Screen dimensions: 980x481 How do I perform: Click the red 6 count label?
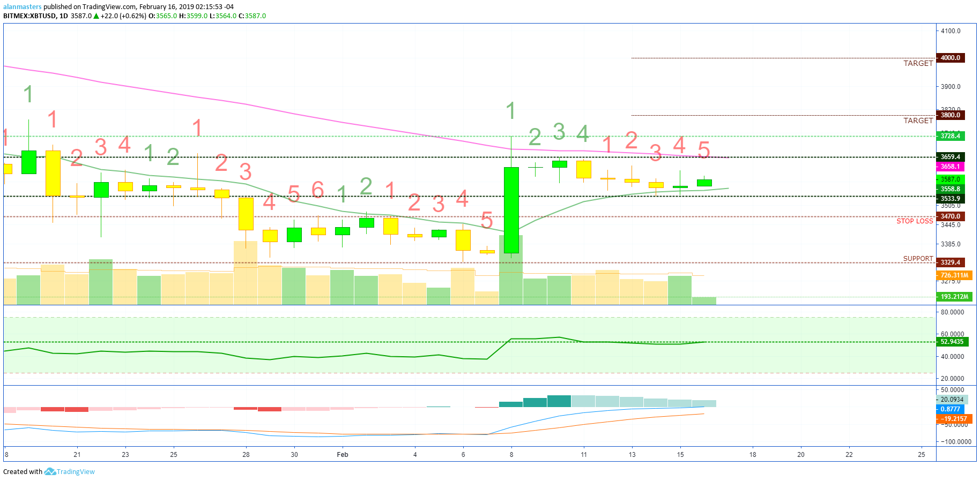pyautogui.click(x=317, y=190)
